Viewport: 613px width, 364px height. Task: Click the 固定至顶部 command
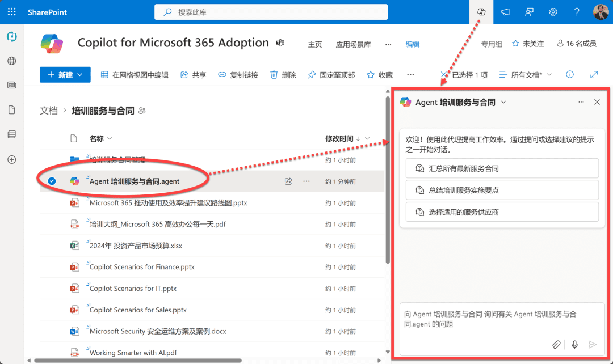[x=331, y=75]
